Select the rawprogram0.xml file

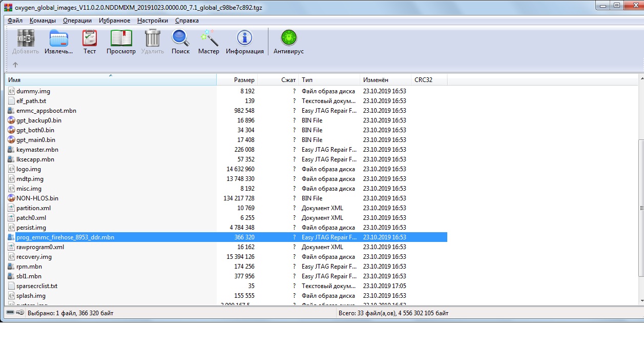coord(40,247)
